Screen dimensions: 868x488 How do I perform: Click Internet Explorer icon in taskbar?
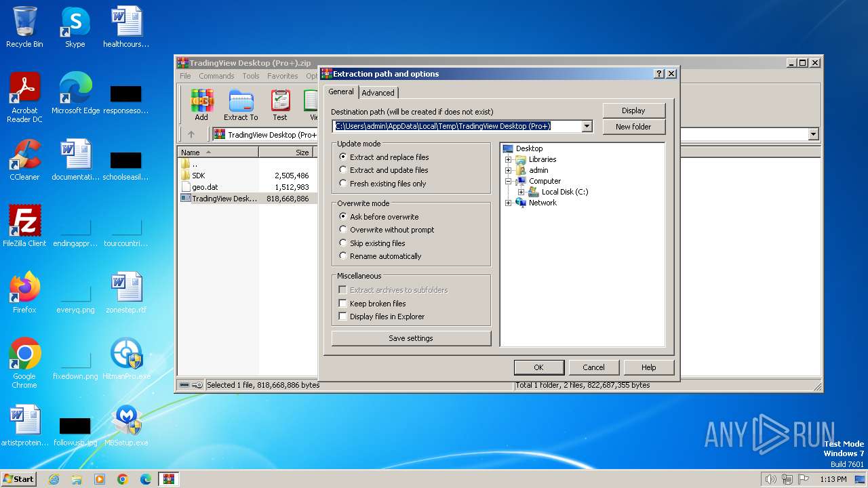point(54,479)
